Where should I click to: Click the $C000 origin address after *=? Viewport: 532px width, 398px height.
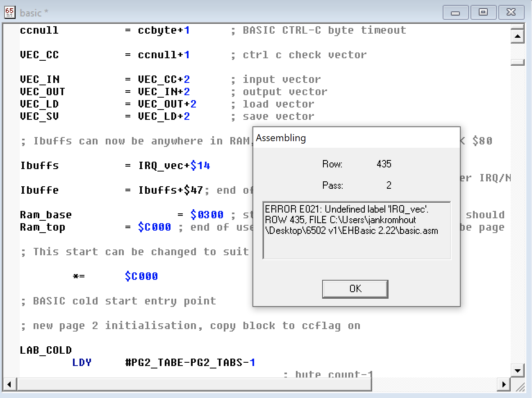coord(141,276)
